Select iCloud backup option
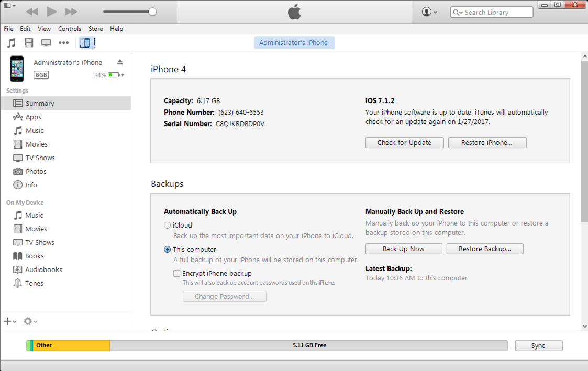The image size is (588, 371). click(x=167, y=225)
